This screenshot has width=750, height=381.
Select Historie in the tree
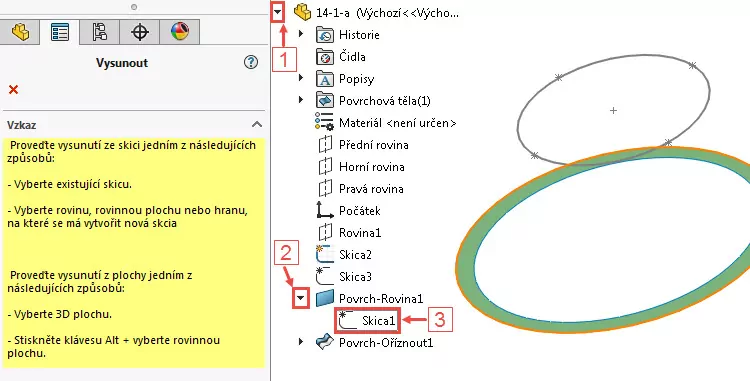tap(359, 35)
